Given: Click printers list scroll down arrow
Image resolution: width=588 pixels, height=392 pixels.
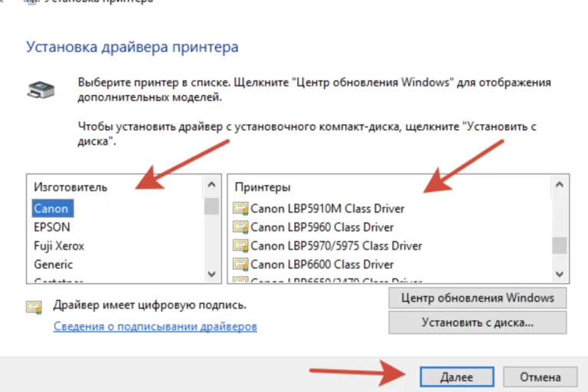Looking at the screenshot, I should tap(560, 274).
